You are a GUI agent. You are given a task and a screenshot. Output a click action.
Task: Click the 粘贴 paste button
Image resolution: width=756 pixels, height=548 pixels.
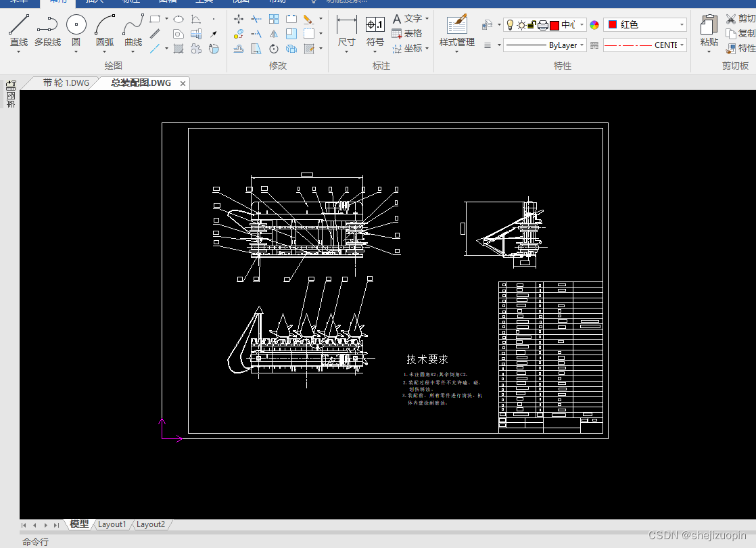(709, 31)
